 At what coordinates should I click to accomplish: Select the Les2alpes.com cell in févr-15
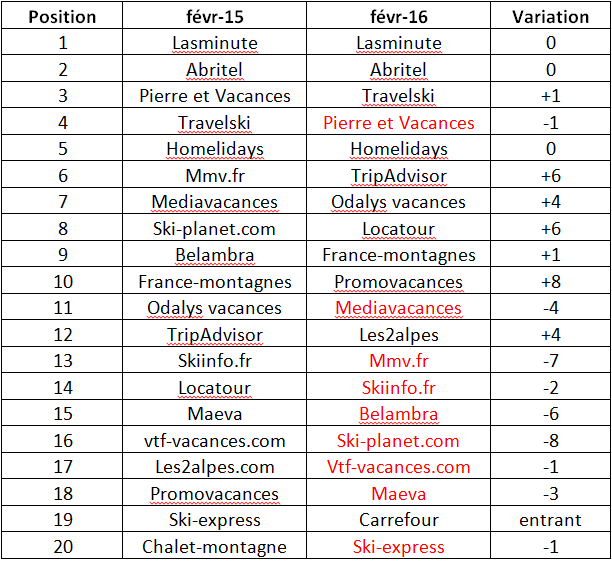(x=215, y=466)
